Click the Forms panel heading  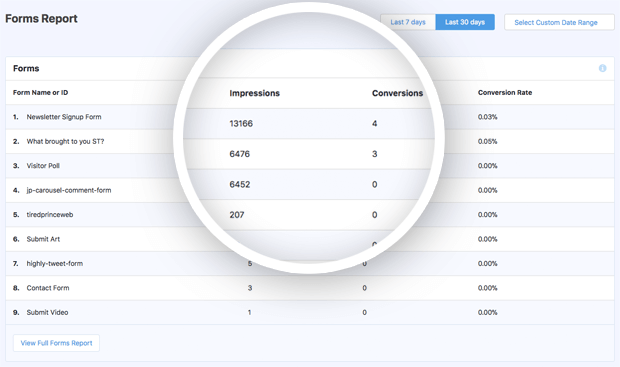point(26,68)
